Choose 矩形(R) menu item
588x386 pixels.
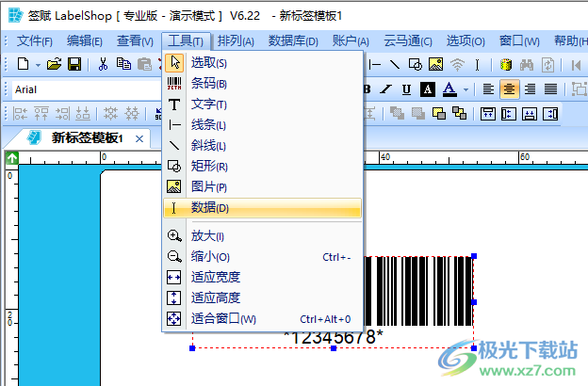263,166
